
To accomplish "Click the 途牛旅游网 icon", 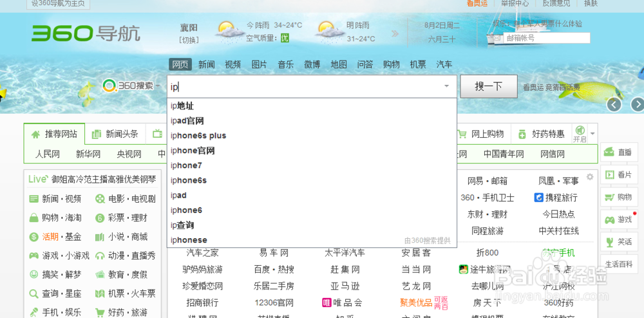I will point(464,270).
